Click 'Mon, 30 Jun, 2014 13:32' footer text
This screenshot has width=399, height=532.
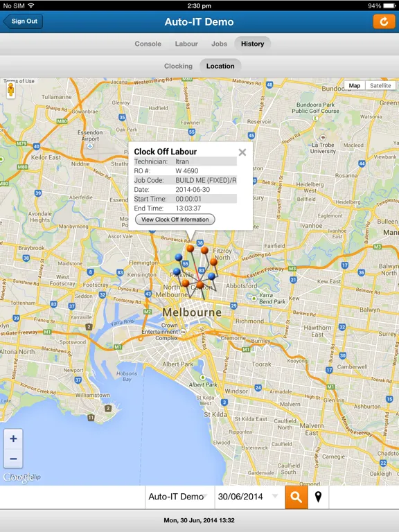click(199, 520)
